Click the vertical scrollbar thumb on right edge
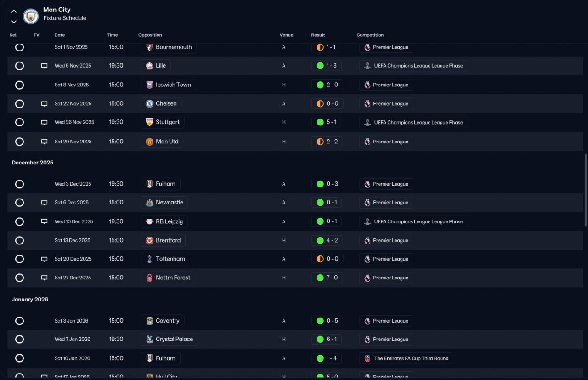Screen dimensions: 588x380 585,190
